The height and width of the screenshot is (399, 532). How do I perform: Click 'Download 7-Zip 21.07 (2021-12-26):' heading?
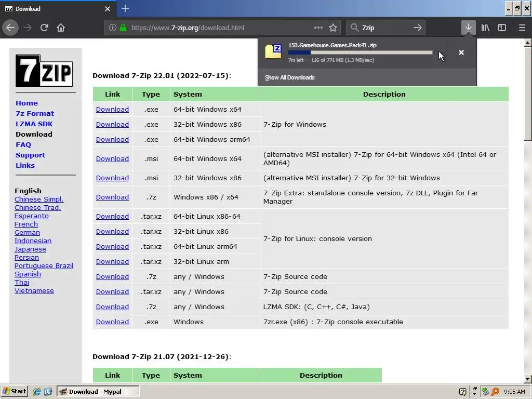[x=162, y=356]
